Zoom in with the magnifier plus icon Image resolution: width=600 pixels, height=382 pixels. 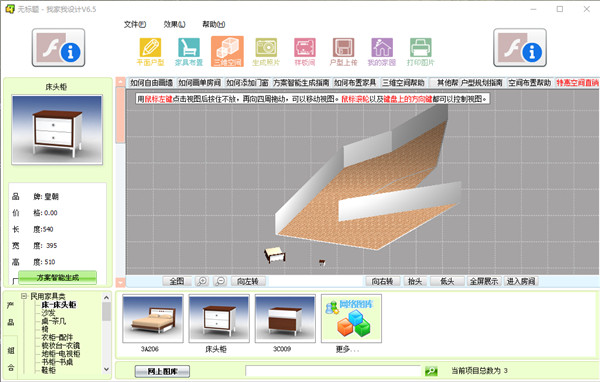202,281
